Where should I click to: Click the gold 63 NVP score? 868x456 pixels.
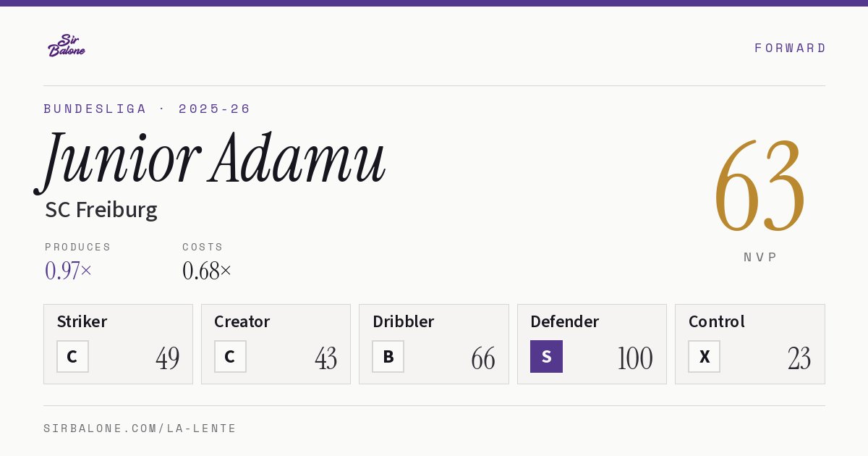point(759,186)
